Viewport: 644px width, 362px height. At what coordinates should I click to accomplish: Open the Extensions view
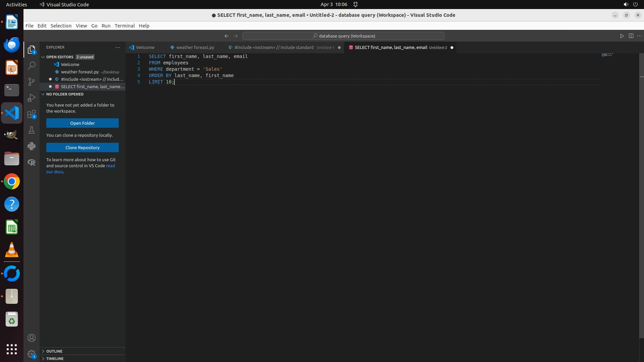point(32,114)
